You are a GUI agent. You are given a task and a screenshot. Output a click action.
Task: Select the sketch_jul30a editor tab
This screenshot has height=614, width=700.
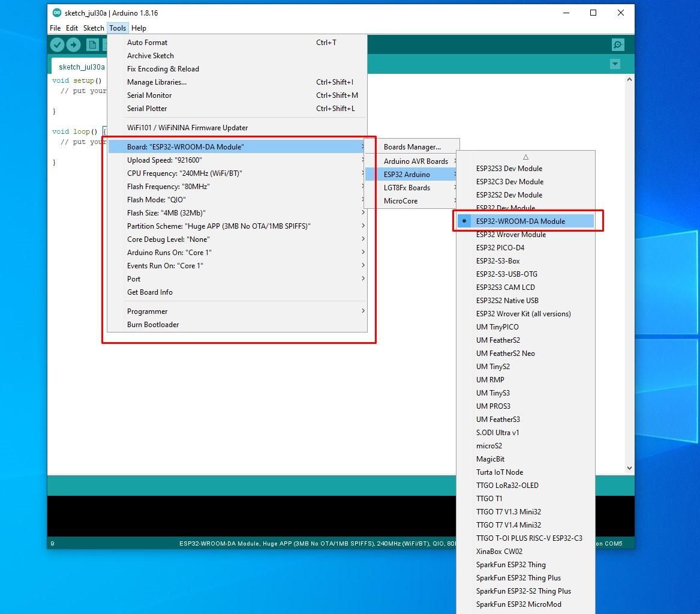click(x=82, y=67)
